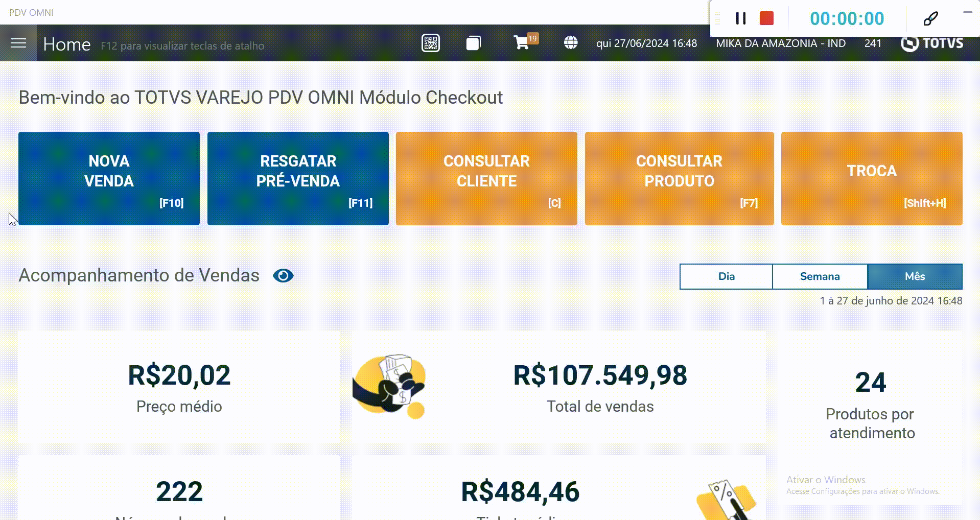Image resolution: width=980 pixels, height=520 pixels.
Task: Start a Nova Venda
Action: click(109, 178)
